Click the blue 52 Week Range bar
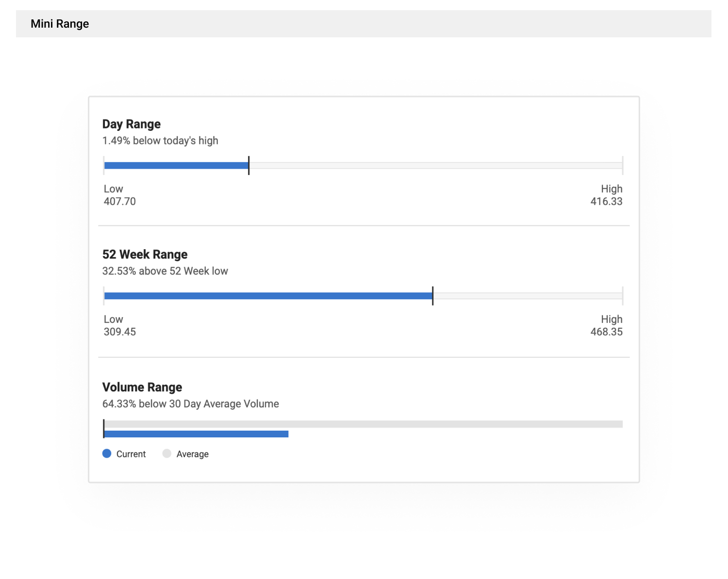Screen dimensions: 728x579 coord(268,296)
